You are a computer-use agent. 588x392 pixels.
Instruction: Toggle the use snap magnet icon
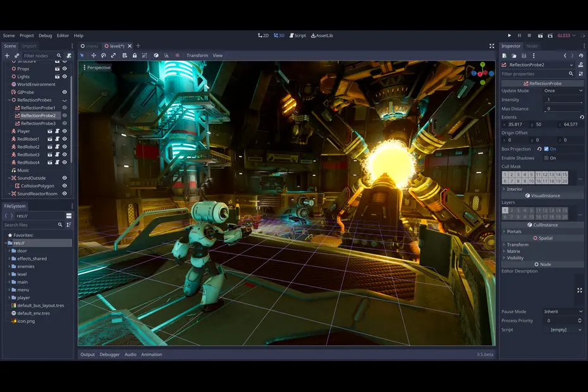pyautogui.click(x=166, y=56)
